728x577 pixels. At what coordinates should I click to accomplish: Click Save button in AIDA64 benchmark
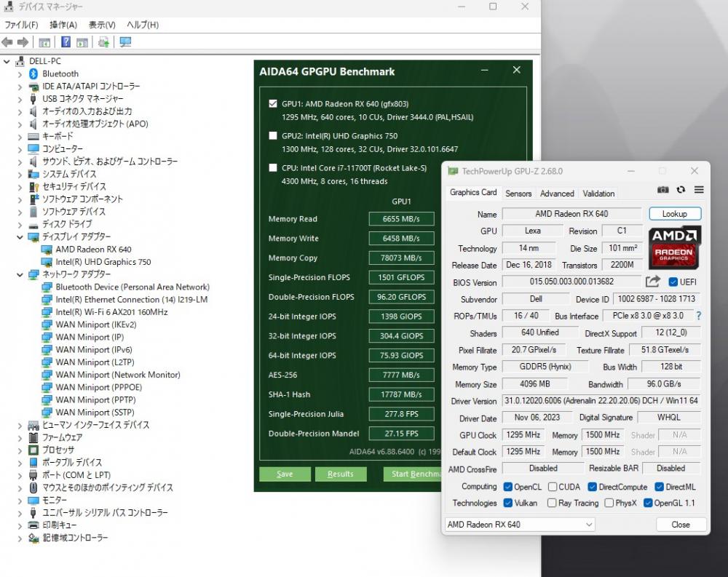(285, 474)
